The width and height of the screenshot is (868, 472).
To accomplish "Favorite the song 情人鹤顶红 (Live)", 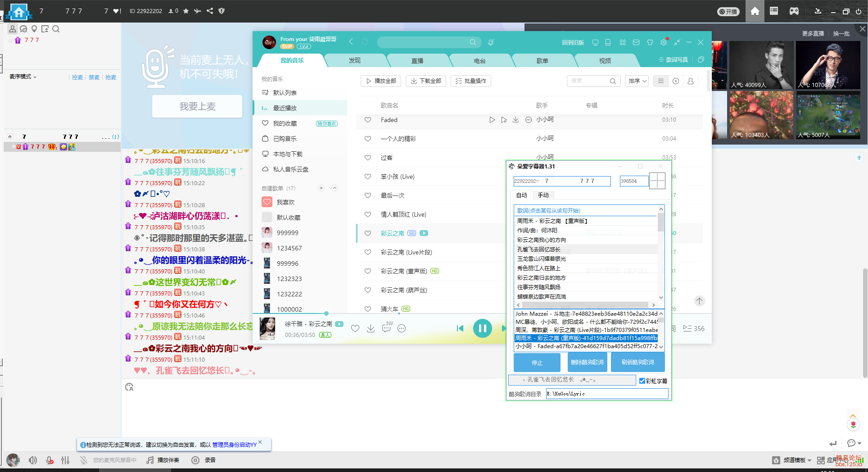I will tap(368, 214).
